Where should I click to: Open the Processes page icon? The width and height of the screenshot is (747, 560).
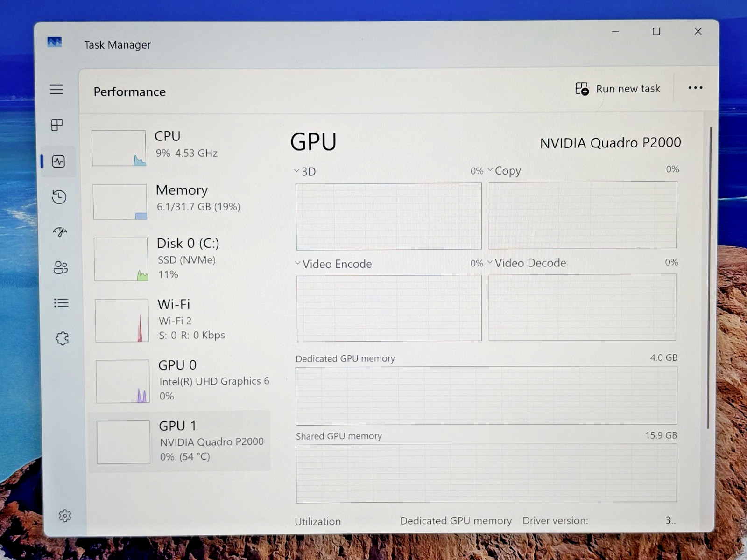coord(57,125)
